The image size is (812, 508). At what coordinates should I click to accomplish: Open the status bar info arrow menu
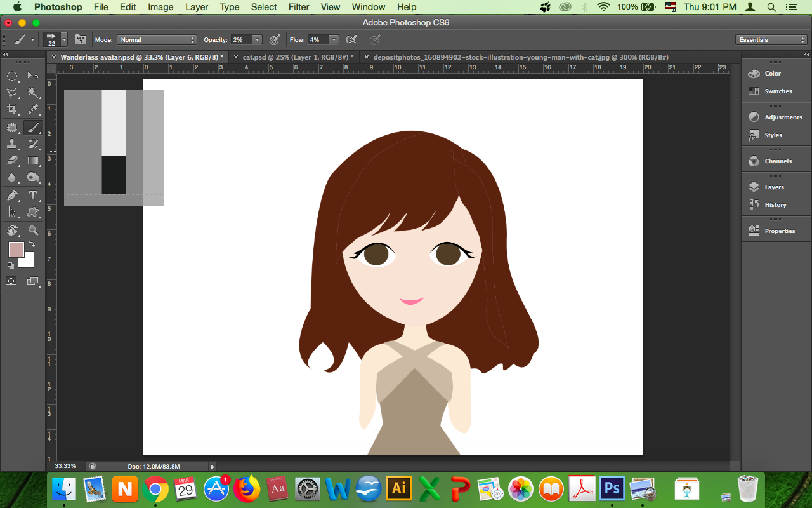click(213, 466)
